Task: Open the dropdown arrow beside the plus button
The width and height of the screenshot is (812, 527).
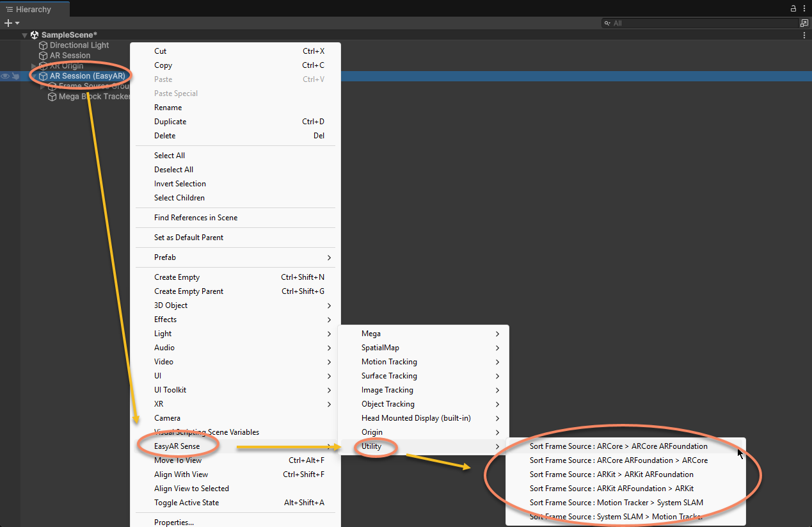Action: pos(17,23)
